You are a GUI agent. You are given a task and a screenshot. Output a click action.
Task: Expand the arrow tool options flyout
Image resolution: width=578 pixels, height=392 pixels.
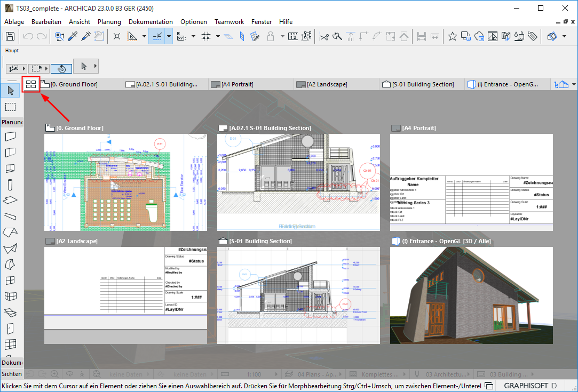[95, 66]
